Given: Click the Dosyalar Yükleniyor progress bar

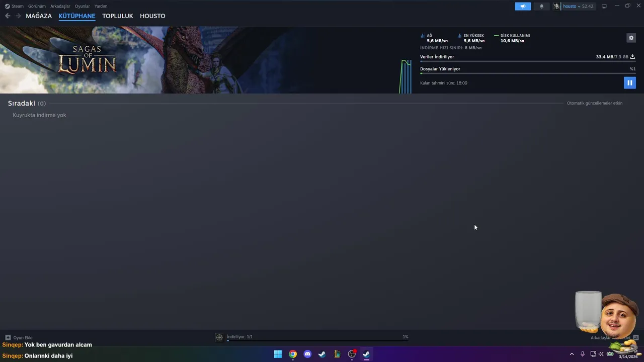Looking at the screenshot, I should point(528,73).
